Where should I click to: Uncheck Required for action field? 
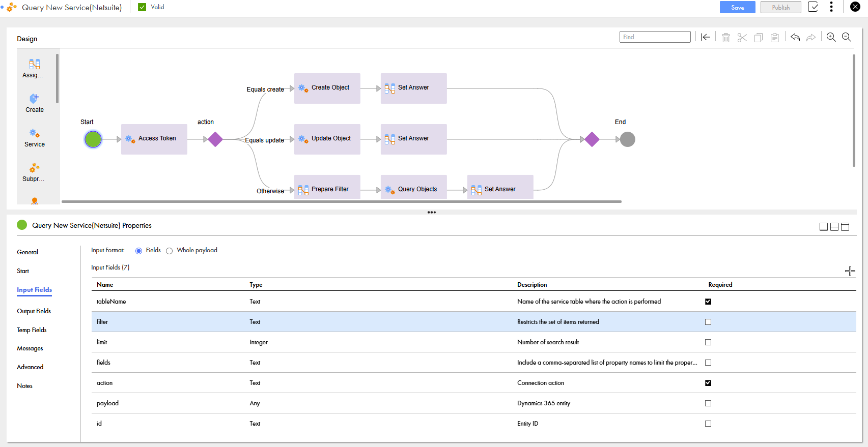click(708, 383)
